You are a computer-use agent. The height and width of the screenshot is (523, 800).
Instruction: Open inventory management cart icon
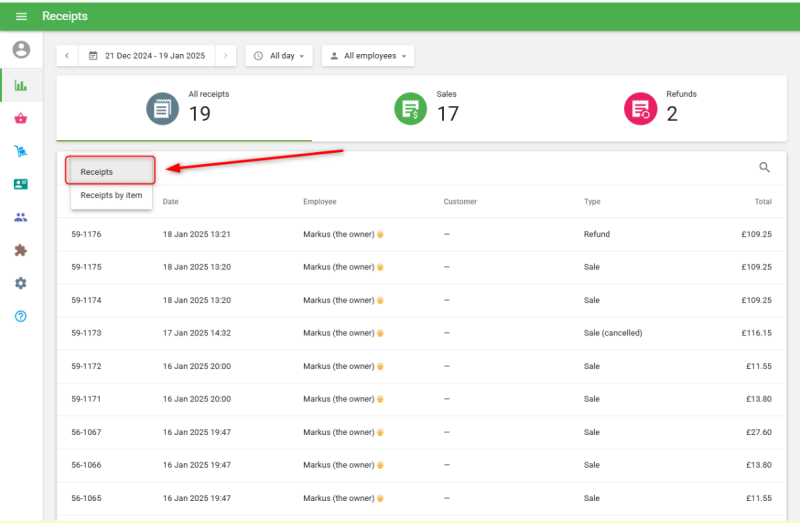[21, 152]
